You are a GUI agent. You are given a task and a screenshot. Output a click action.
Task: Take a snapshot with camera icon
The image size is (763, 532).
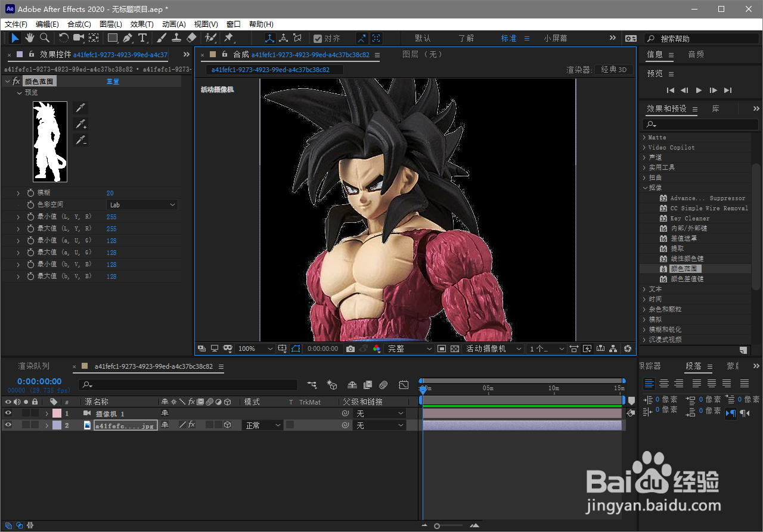click(x=351, y=349)
